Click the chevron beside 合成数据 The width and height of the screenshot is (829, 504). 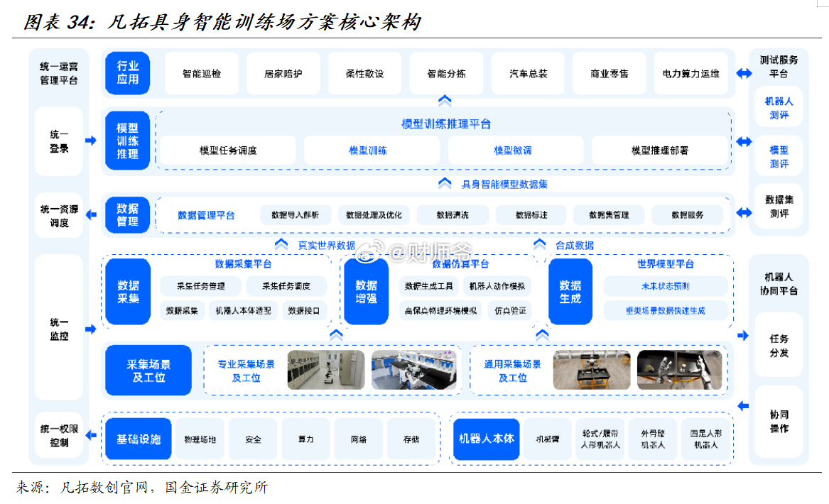coord(539,245)
